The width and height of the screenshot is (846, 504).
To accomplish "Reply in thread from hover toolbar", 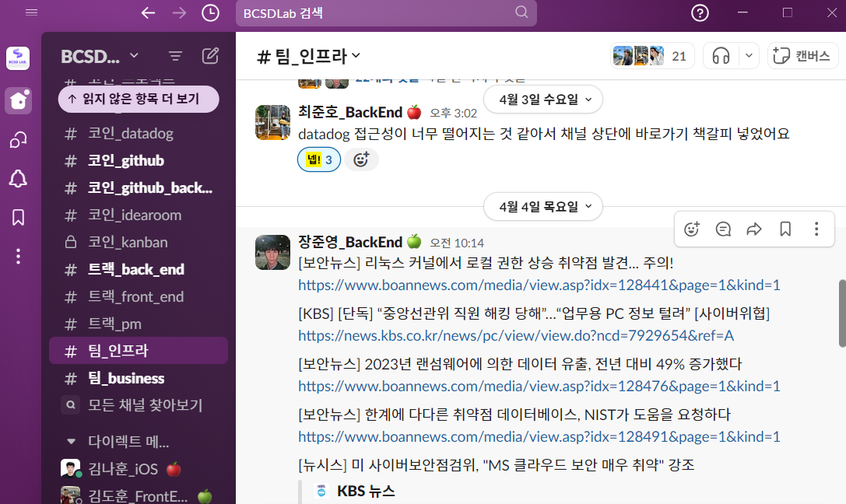I will [x=723, y=229].
